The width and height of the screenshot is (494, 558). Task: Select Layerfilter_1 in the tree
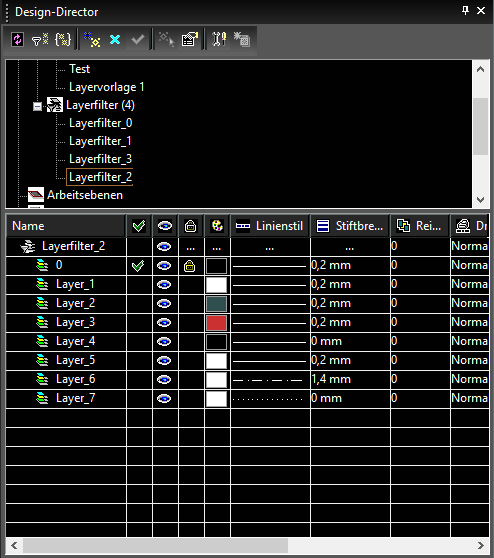point(100,141)
